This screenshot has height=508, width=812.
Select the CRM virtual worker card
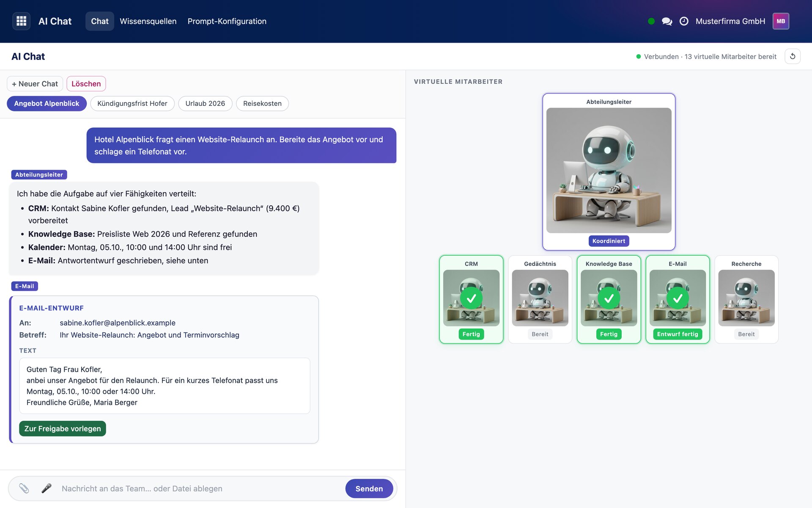(471, 299)
